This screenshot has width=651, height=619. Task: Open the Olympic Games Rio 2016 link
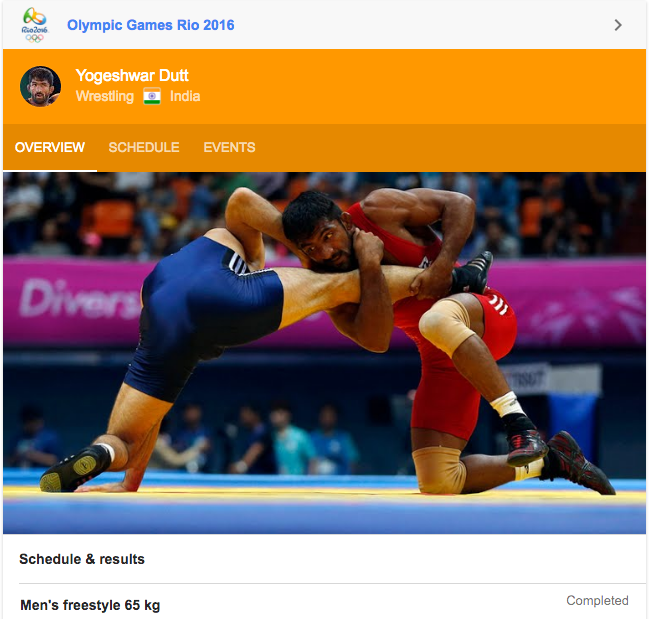click(151, 25)
